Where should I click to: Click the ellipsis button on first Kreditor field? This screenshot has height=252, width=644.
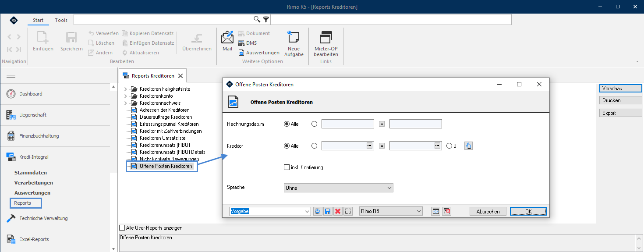[x=369, y=146]
